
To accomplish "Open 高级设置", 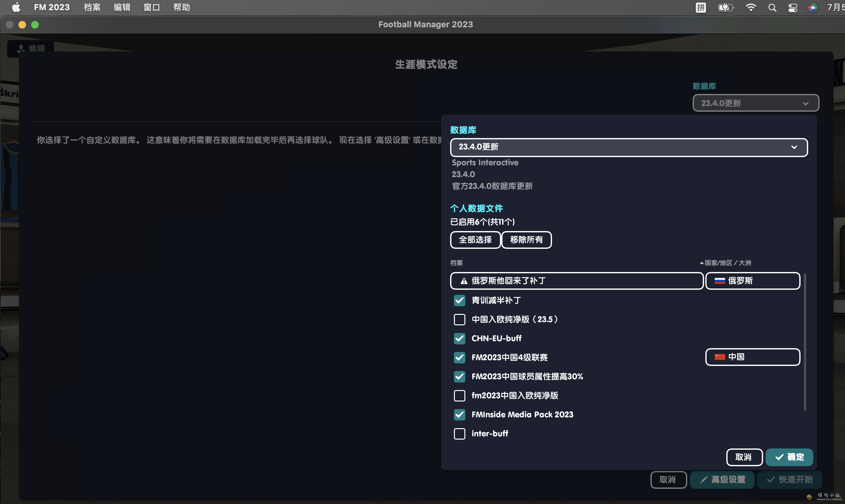I will 722,480.
